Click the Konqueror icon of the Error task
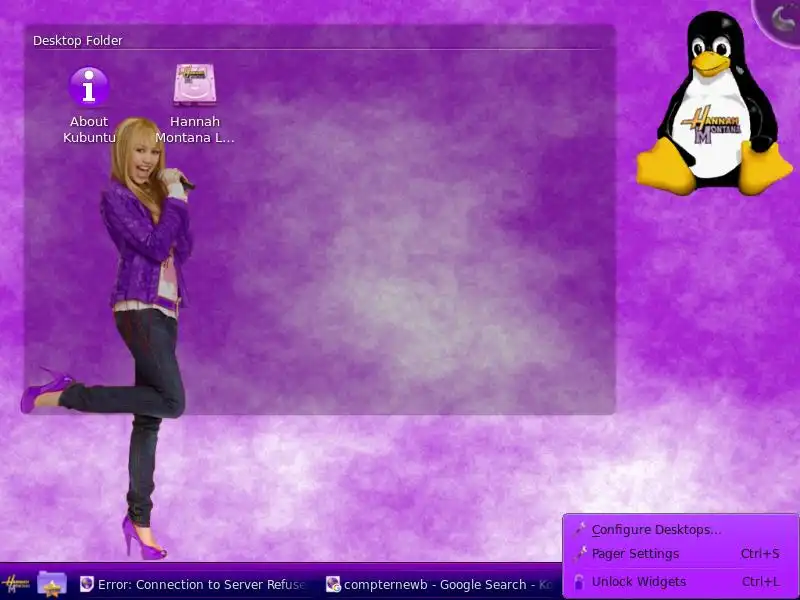 pos(87,584)
